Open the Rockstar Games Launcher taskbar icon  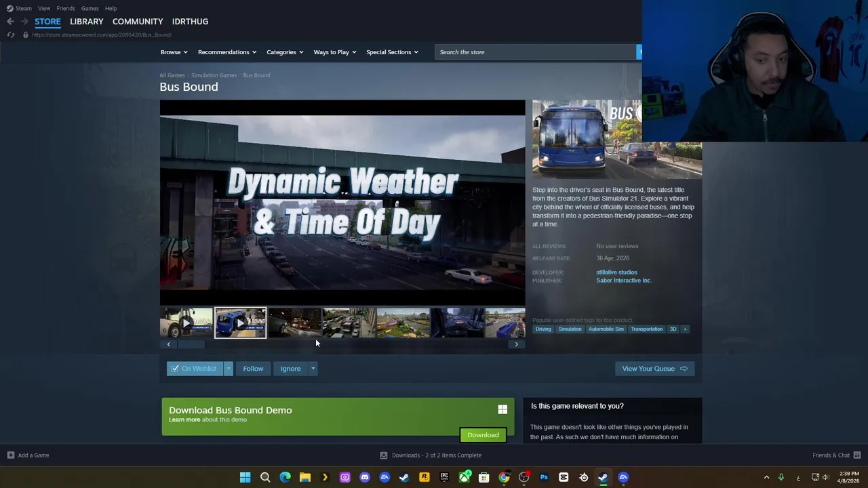pyautogui.click(x=425, y=477)
